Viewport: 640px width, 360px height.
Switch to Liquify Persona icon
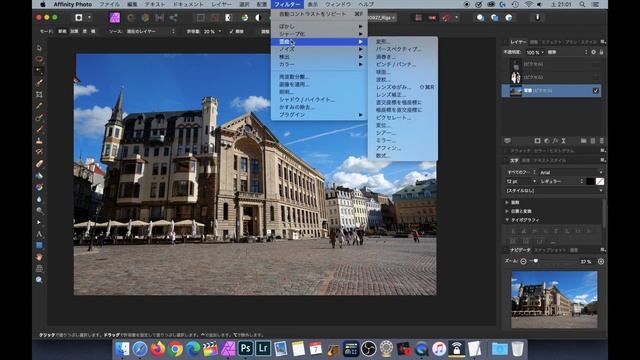131,18
